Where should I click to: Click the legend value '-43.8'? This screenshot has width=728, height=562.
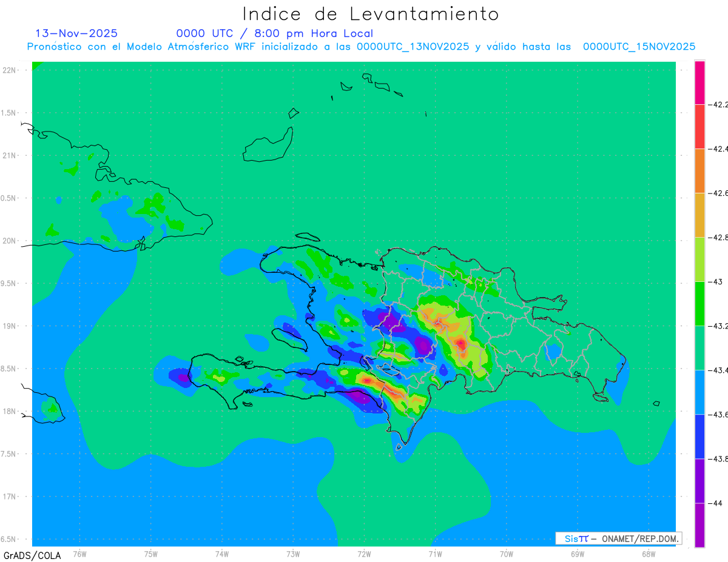(x=719, y=458)
